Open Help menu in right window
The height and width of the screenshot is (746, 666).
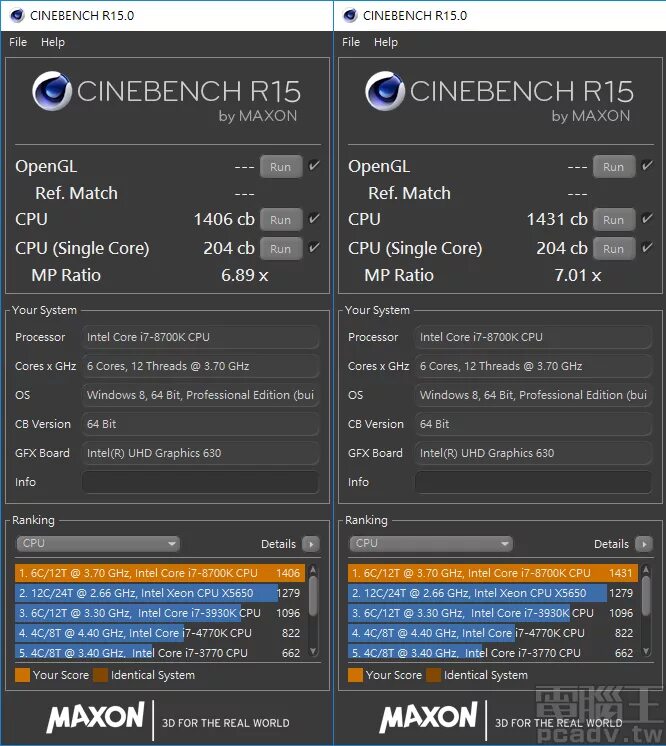coord(386,42)
